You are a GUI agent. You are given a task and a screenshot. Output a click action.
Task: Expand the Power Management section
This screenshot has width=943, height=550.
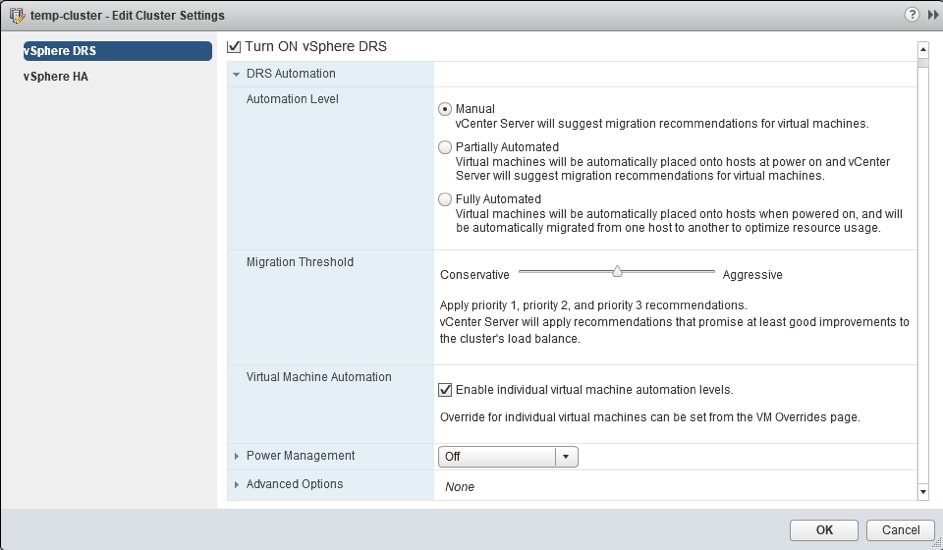(237, 456)
